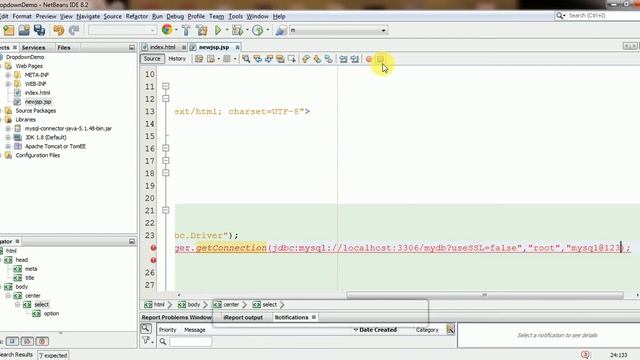Image resolution: width=640 pixels, height=360 pixels.
Task: Click the magnifier Find Selection icon in editor toolbar
Action: click(x=246, y=59)
